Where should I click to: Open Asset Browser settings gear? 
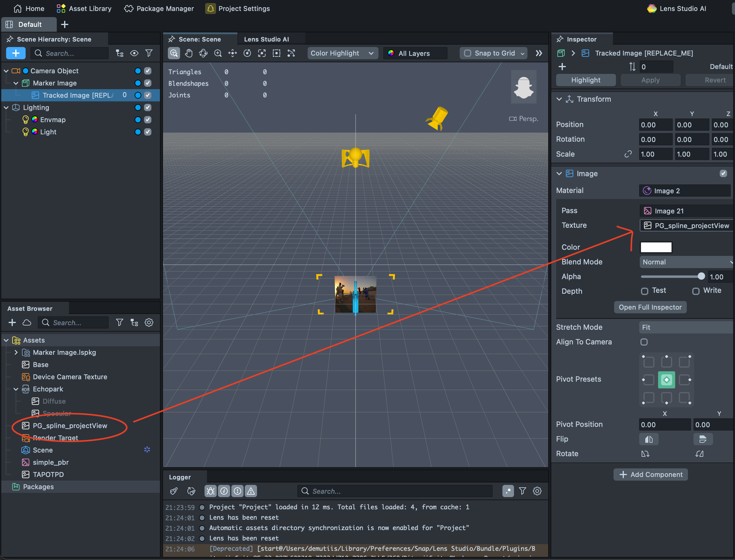click(149, 323)
